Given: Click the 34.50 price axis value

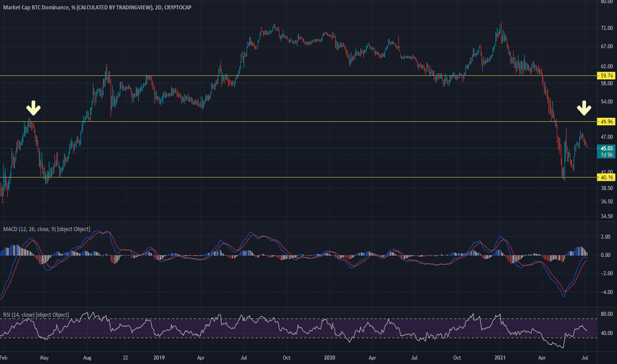Looking at the screenshot, I should coord(606,216).
